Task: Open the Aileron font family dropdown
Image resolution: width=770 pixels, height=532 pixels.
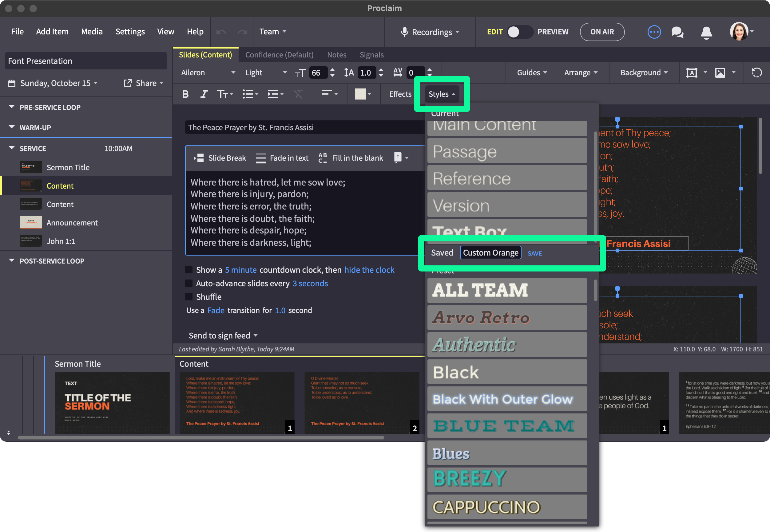Action: click(208, 73)
